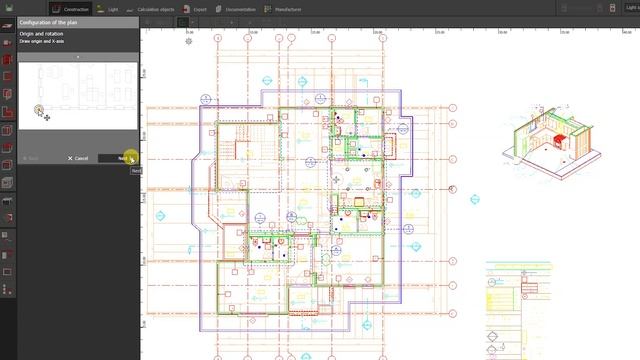This screenshot has width=640, height=360.
Task: Click the isometric 3D building drawing
Action: coord(551,141)
